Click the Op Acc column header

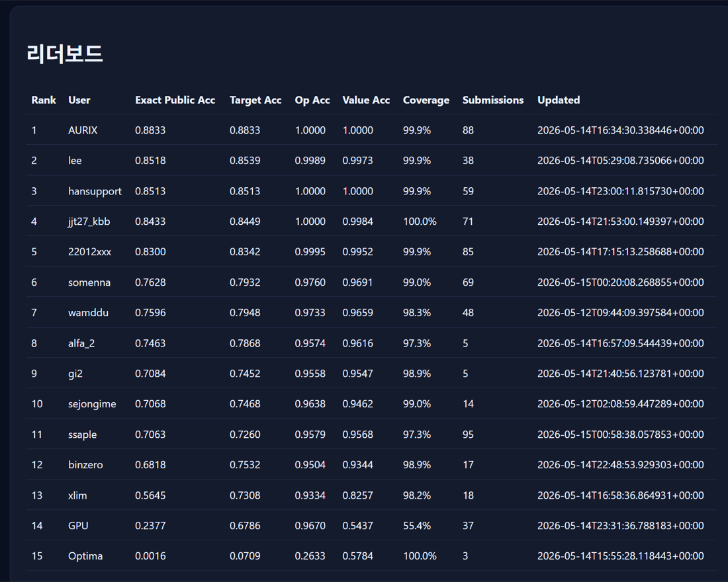[x=312, y=101]
